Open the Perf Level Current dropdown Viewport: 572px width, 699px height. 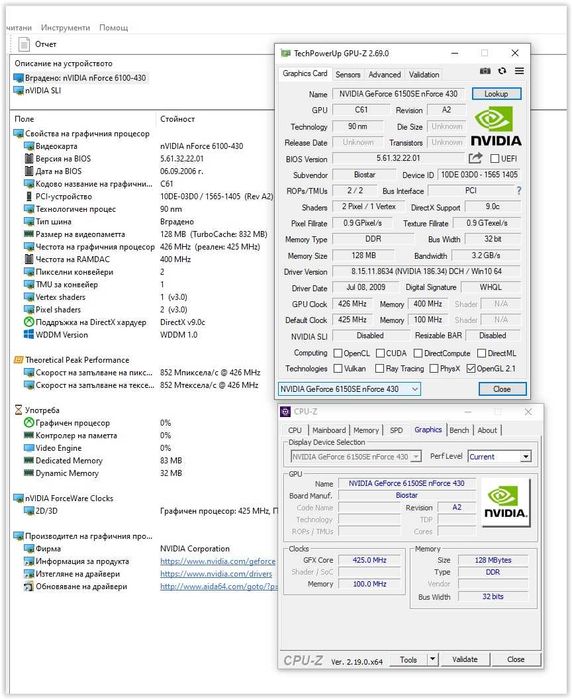tap(499, 456)
